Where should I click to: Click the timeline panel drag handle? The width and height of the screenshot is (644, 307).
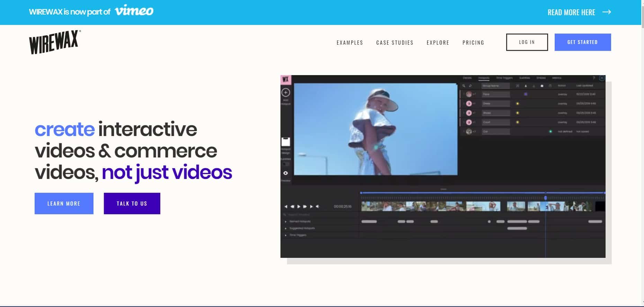(x=444, y=189)
